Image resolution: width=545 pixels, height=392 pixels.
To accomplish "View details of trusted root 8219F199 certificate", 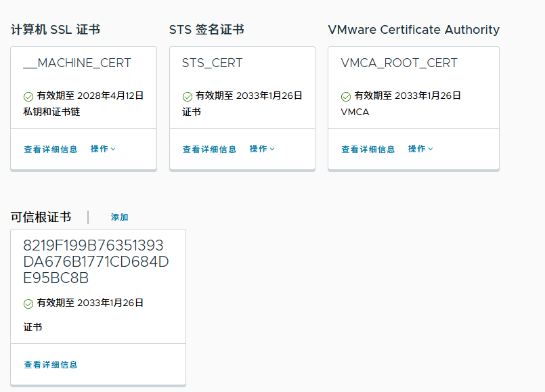I will coord(50,364).
